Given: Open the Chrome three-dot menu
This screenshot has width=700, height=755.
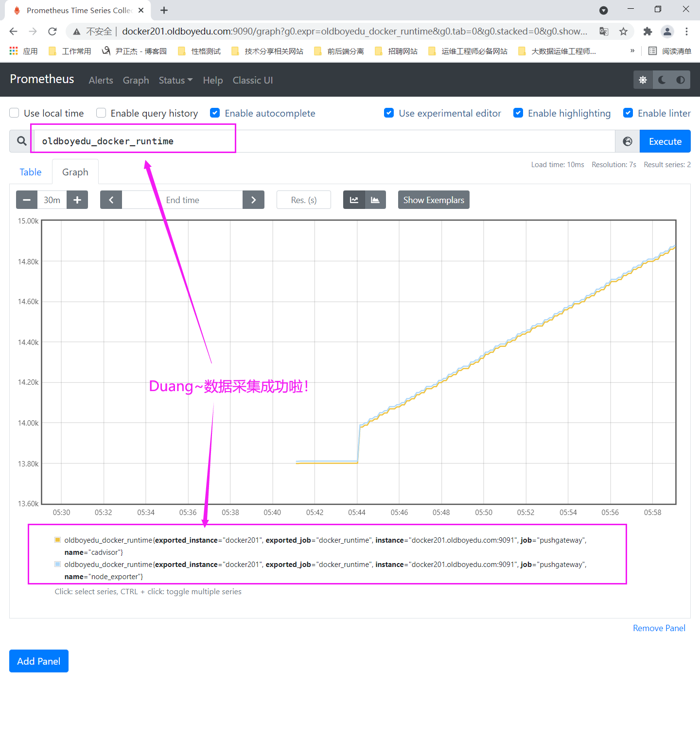Looking at the screenshot, I should point(686,31).
